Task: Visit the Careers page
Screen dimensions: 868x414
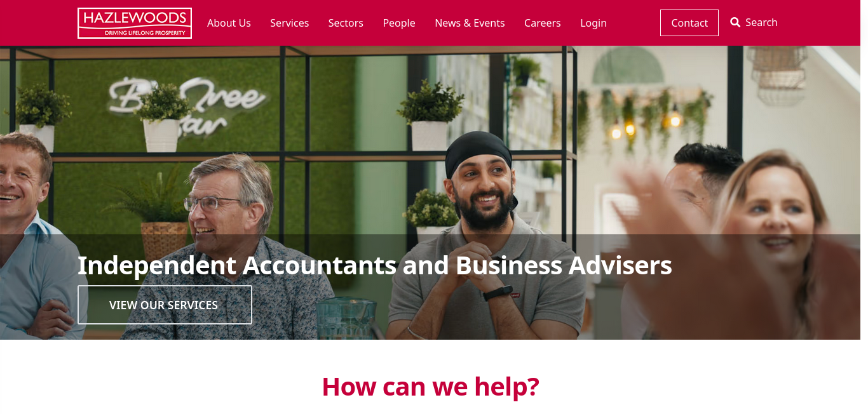Action: [542, 23]
